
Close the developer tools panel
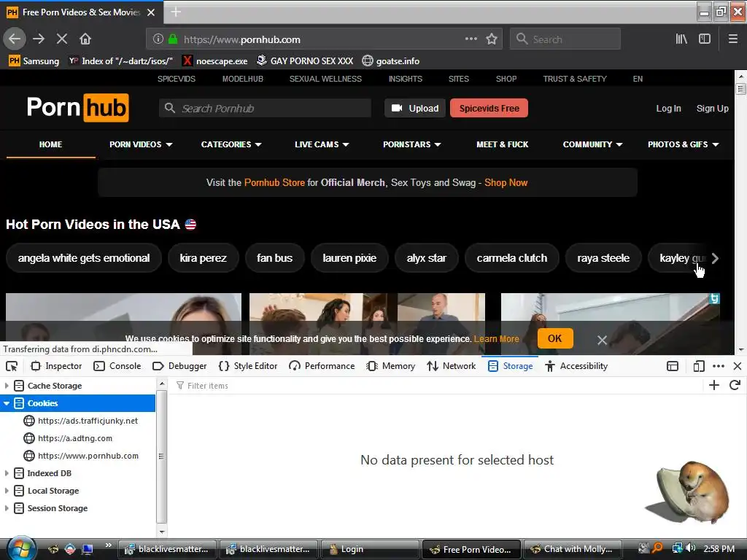click(738, 366)
